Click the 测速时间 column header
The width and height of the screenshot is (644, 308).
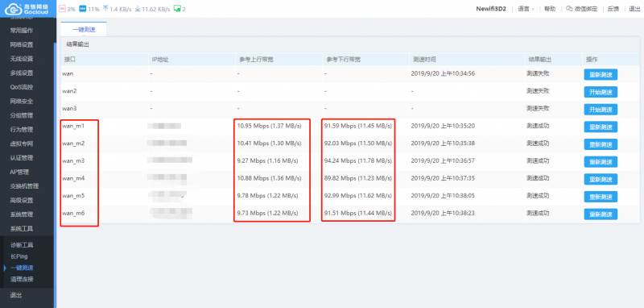[424, 59]
